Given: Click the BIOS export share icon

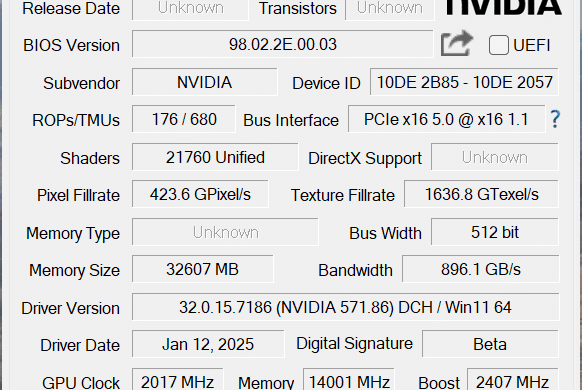Looking at the screenshot, I should pos(457,44).
